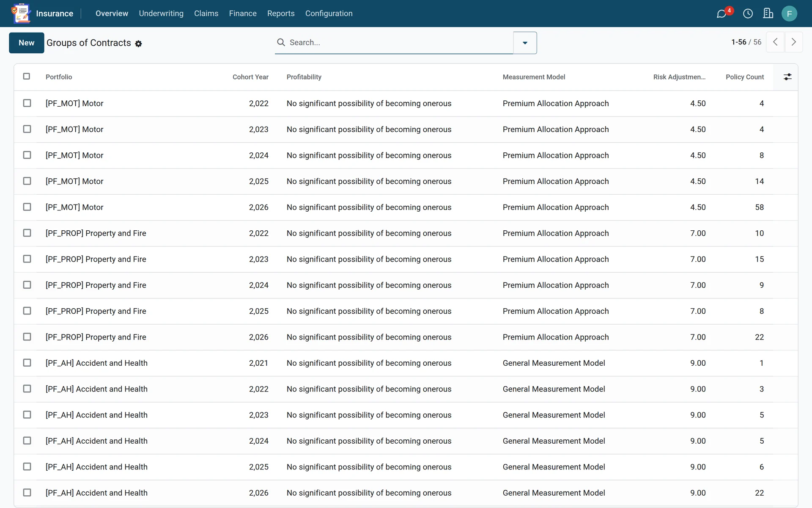Sort by the Risk Adjustment column header
Image resolution: width=812 pixels, height=508 pixels.
click(679, 77)
